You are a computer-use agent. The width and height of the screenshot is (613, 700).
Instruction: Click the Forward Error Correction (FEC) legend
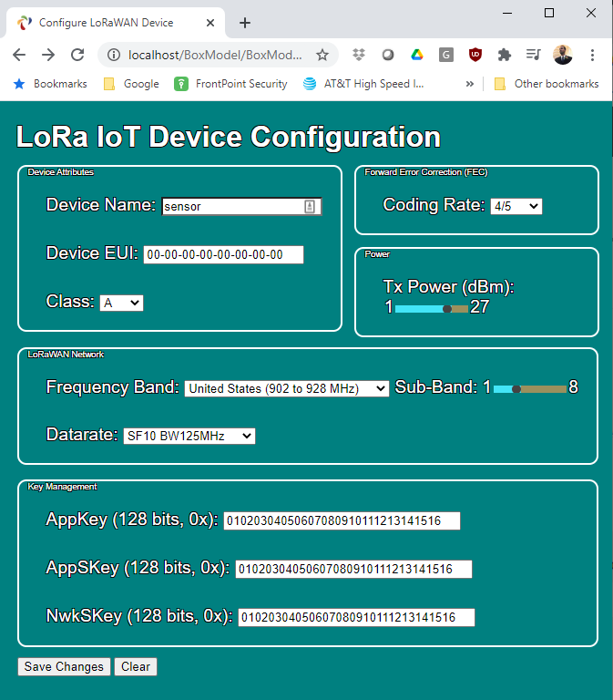click(426, 172)
